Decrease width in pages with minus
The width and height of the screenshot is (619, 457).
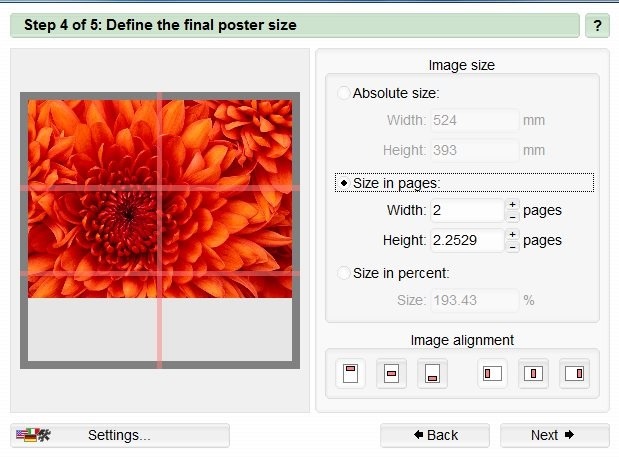click(x=513, y=216)
